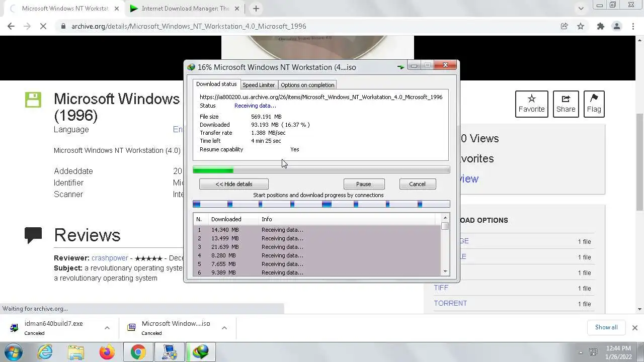Open the Speed Limiter tab
This screenshot has height=362, width=644.
(x=259, y=85)
